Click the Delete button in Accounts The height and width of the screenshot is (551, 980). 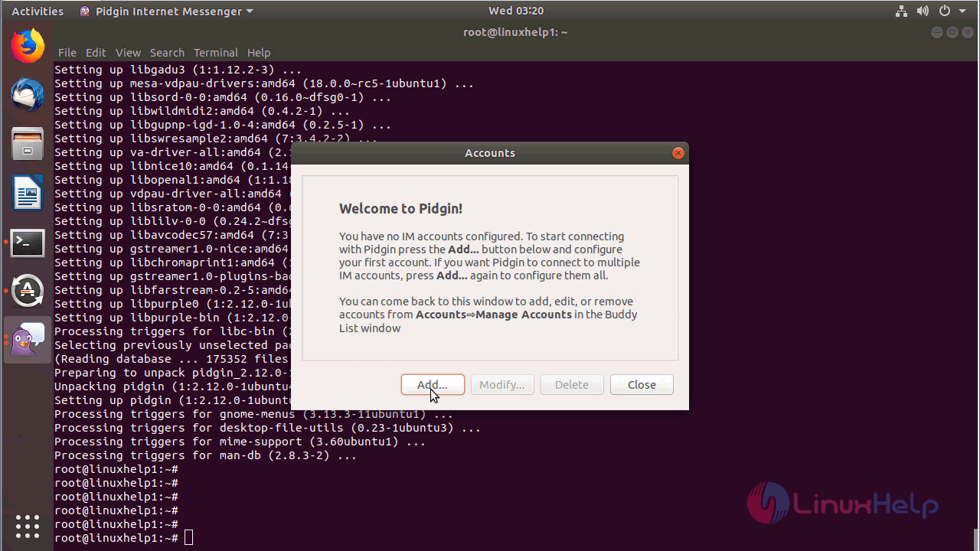pyautogui.click(x=572, y=385)
